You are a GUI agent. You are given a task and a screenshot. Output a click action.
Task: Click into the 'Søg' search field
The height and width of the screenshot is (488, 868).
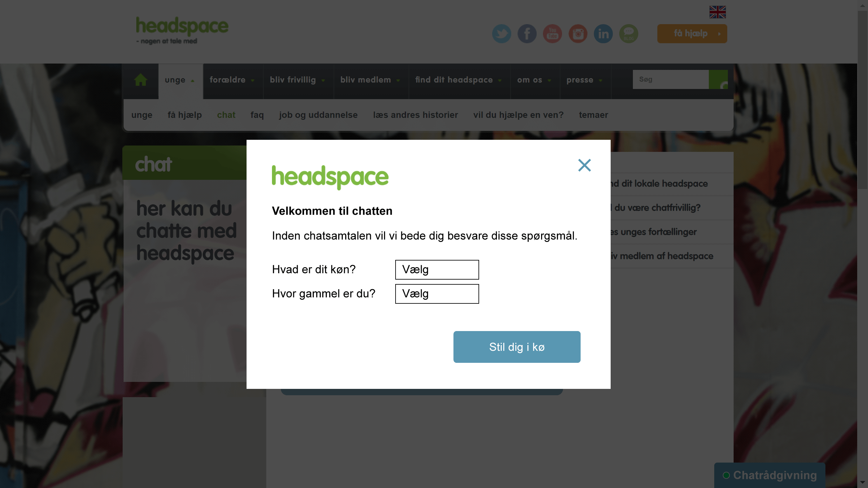tap(671, 79)
